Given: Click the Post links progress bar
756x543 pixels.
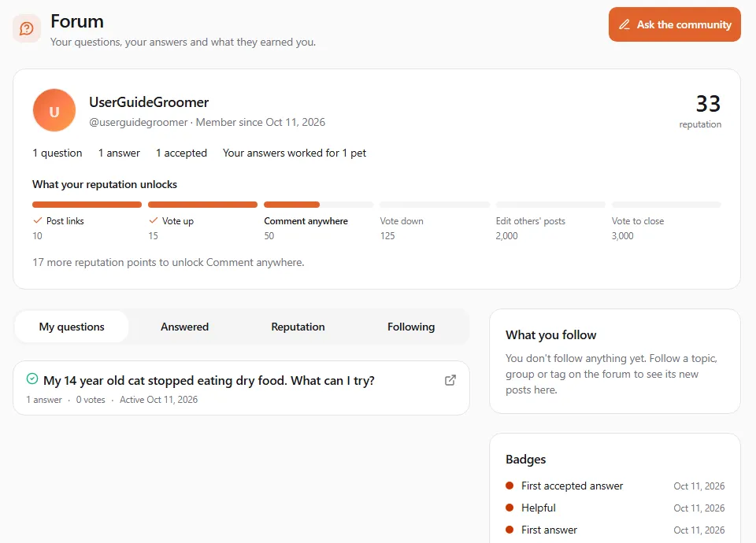Looking at the screenshot, I should click(x=87, y=205).
